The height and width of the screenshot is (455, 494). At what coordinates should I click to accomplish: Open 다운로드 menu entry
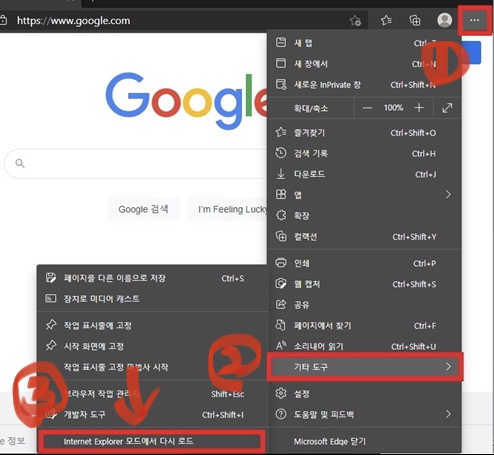pos(364,174)
